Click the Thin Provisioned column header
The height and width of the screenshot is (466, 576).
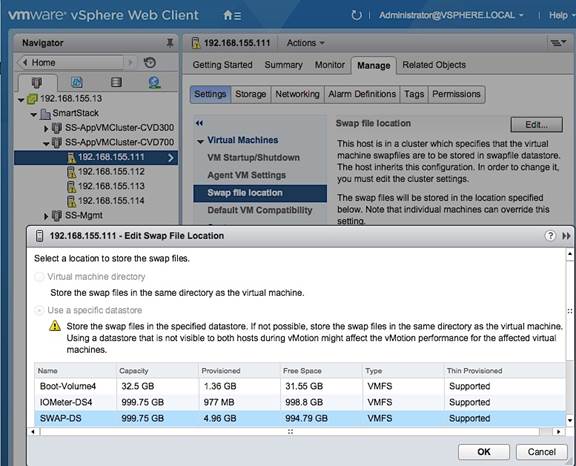(x=504, y=371)
